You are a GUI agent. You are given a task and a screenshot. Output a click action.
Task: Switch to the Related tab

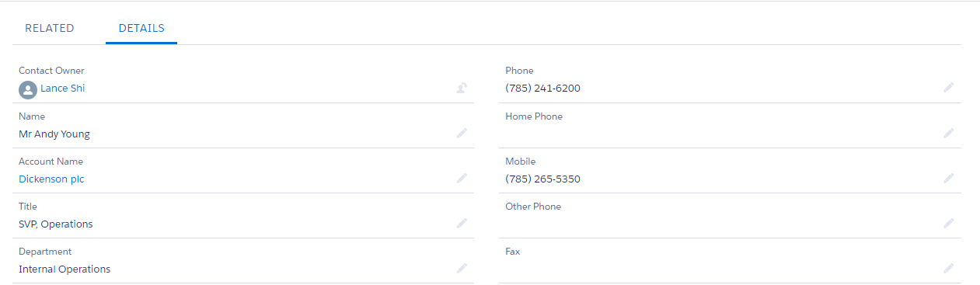coord(50,28)
